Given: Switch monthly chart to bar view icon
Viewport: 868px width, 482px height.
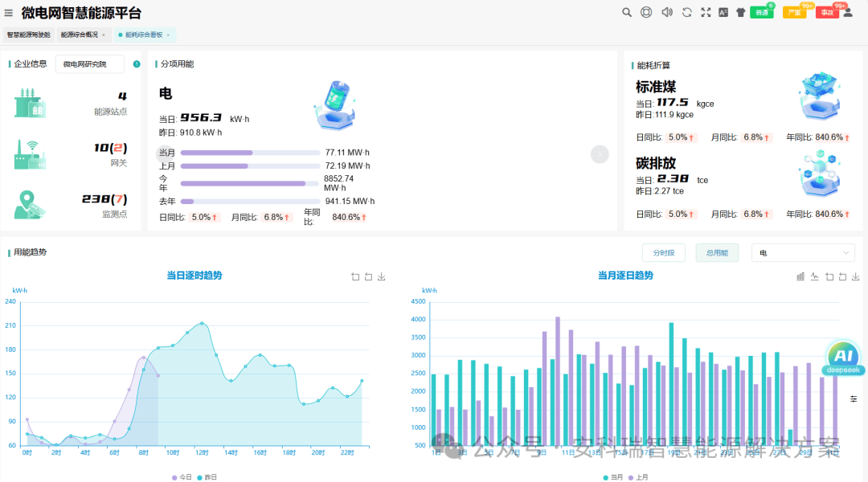Looking at the screenshot, I should coord(800,276).
